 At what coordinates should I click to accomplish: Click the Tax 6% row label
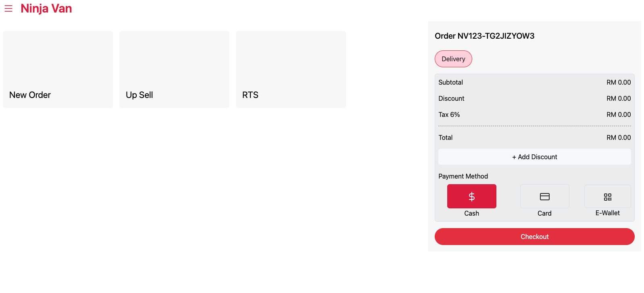[449, 114]
